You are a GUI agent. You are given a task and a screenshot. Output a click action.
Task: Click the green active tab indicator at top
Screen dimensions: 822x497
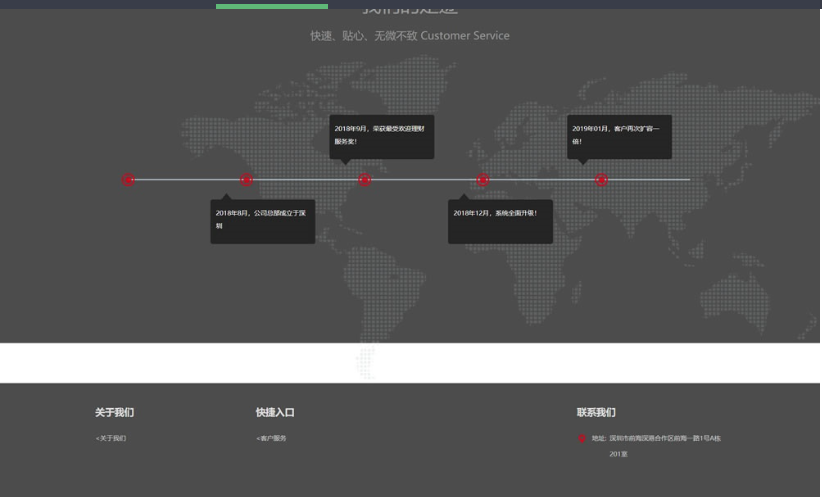pos(272,6)
